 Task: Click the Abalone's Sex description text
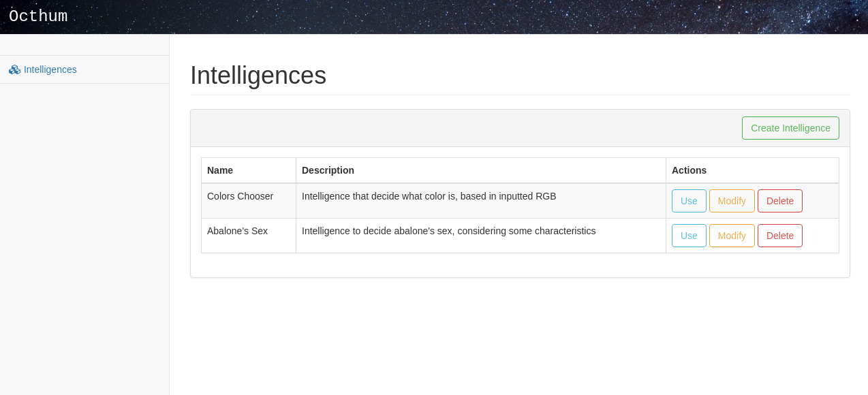448,231
